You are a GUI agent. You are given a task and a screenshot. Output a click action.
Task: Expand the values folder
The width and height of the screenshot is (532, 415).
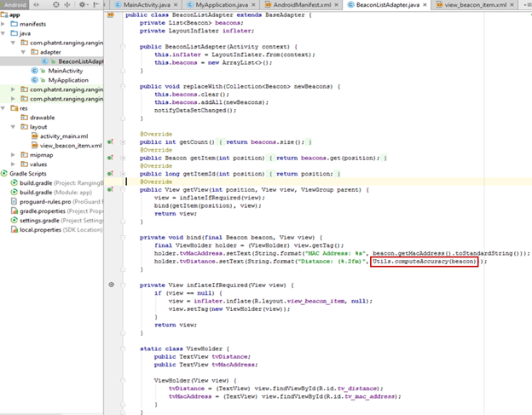click(13, 164)
